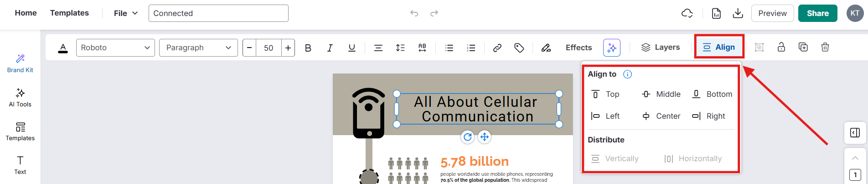Expand the Paragraph style dropdown

click(198, 48)
